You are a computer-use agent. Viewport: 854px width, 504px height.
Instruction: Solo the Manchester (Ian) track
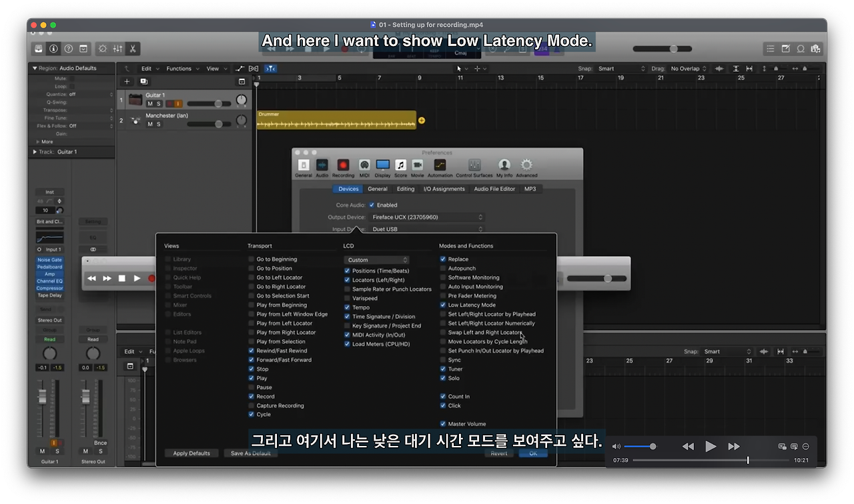(x=159, y=124)
